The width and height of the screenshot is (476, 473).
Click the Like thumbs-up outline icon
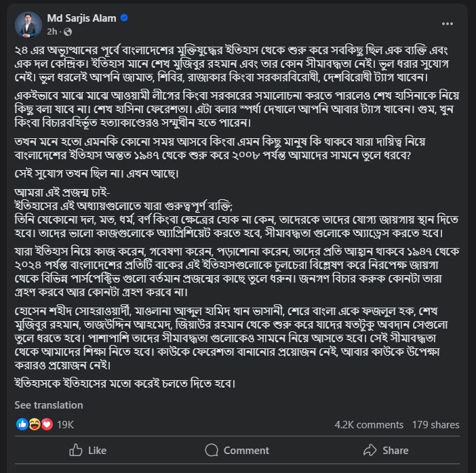[x=76, y=450]
